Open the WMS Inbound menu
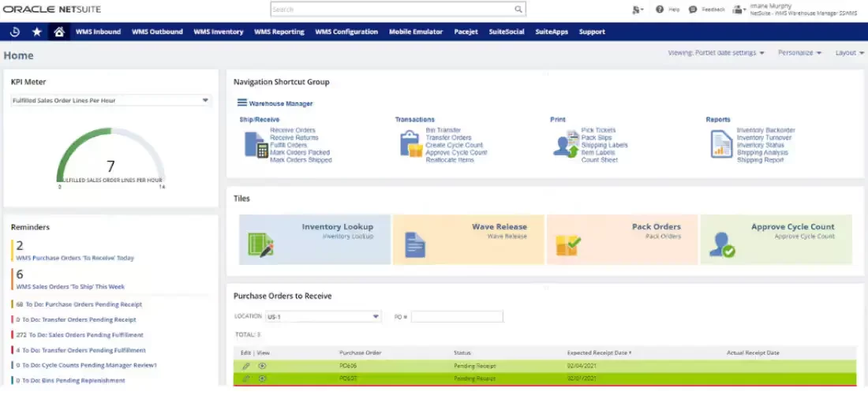868x399 pixels. click(x=98, y=32)
